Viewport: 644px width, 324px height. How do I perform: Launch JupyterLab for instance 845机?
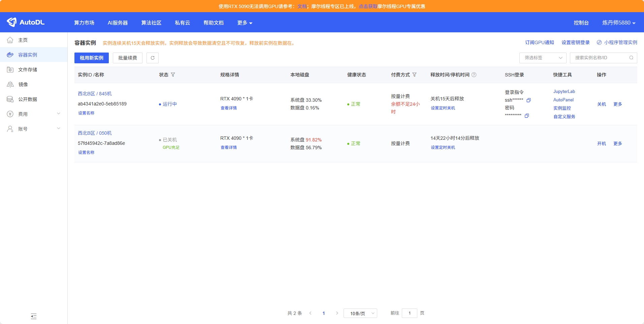click(564, 91)
